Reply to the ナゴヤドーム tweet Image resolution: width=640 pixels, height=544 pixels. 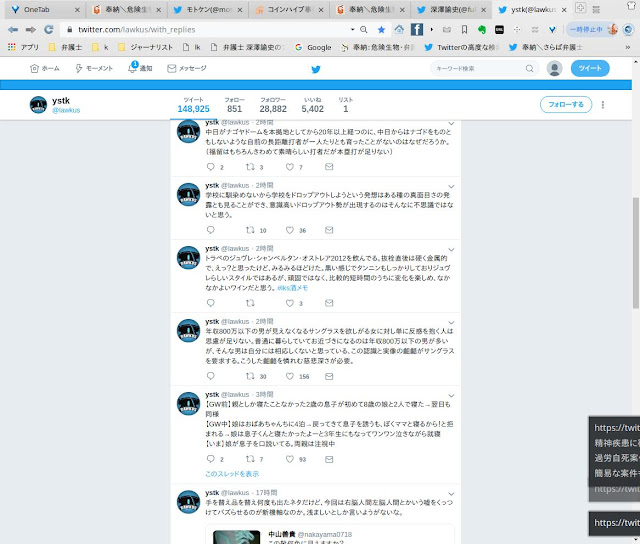(211, 167)
